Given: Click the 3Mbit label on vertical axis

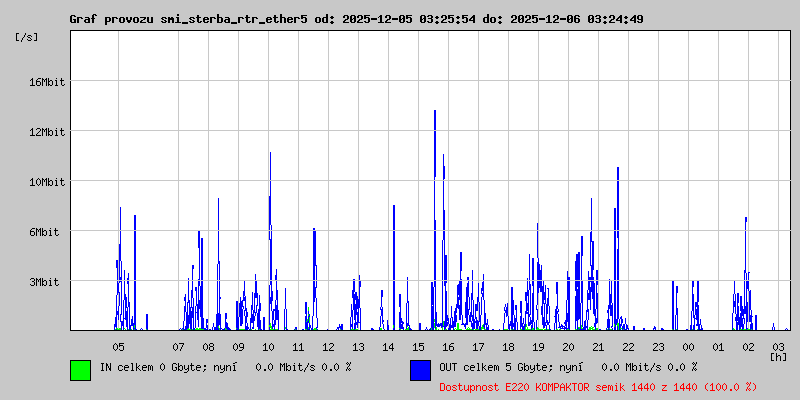Looking at the screenshot, I should [45, 282].
